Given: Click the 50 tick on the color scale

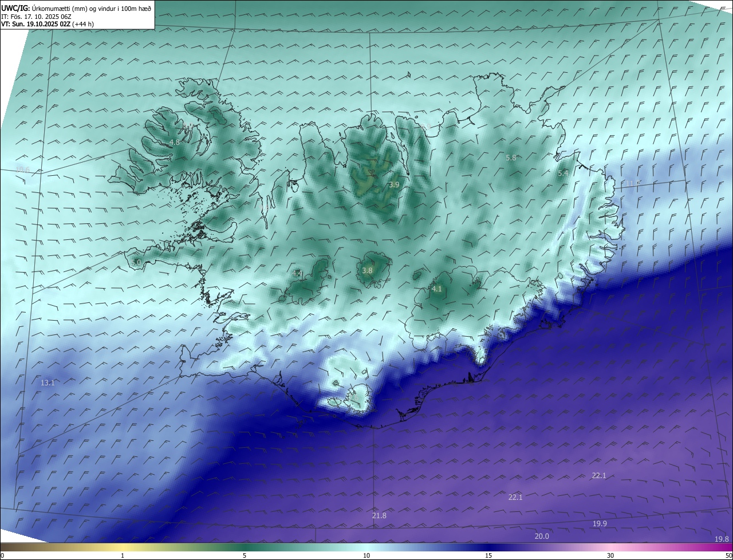Looking at the screenshot, I should click(728, 555).
